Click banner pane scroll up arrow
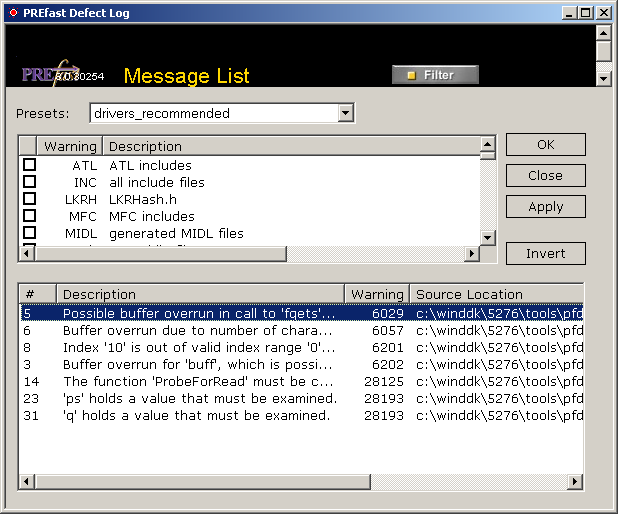Image resolution: width=618 pixels, height=514 pixels. click(603, 33)
